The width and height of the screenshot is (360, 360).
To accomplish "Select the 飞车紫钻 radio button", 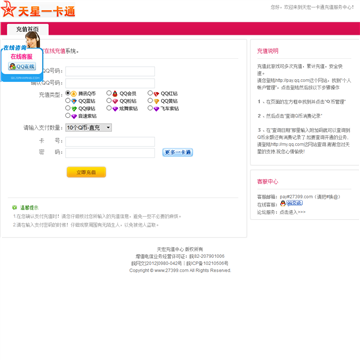I will (x=150, y=108).
